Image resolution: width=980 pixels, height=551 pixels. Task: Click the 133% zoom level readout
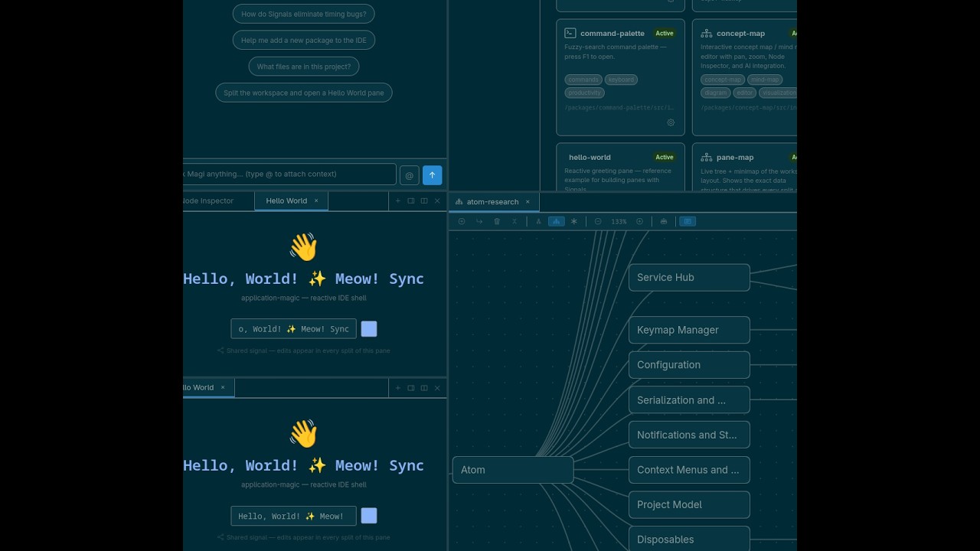coord(619,222)
